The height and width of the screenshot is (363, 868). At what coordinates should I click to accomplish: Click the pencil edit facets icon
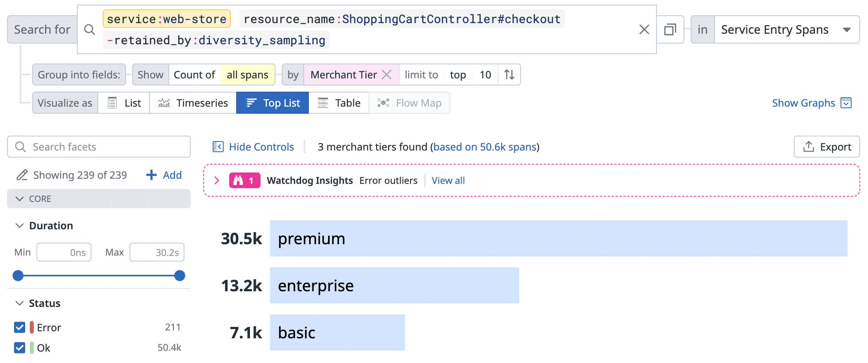[22, 175]
